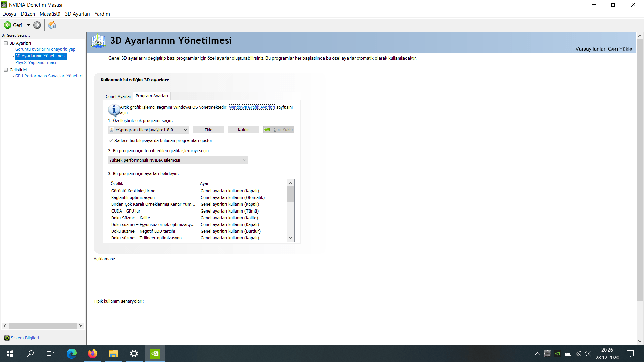Collapse the 3D Ayarları tree node
The width and height of the screenshot is (644, 362).
[6, 43]
